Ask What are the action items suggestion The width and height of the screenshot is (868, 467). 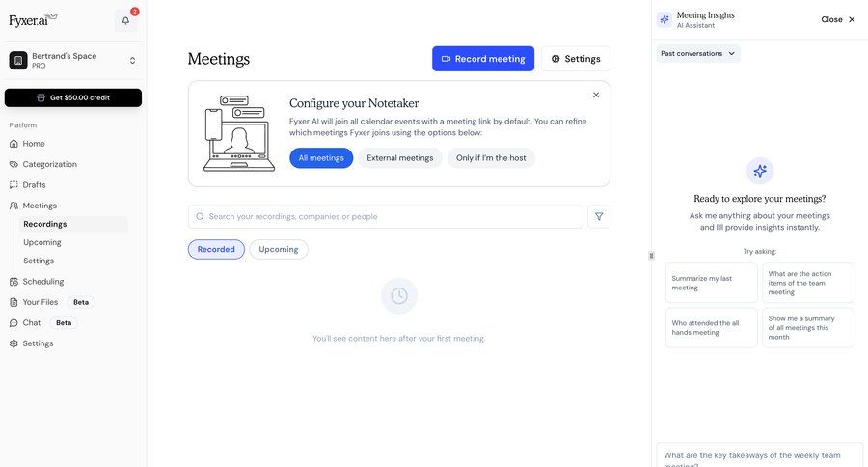(808, 283)
